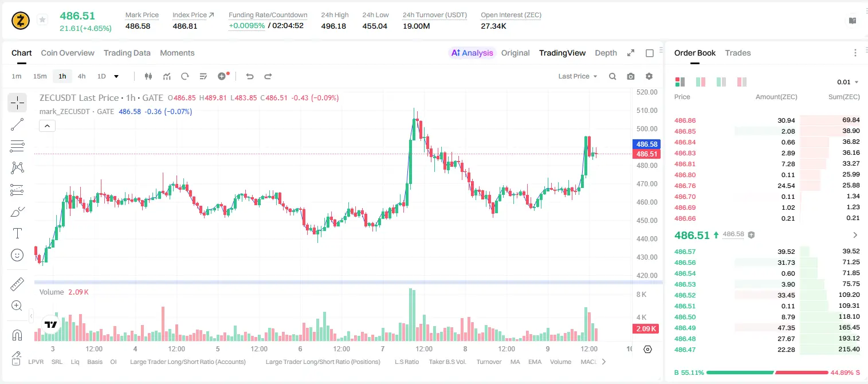Screen dimensions: 868x384
Task: Select the trend line drawing tool
Action: pos(17,124)
